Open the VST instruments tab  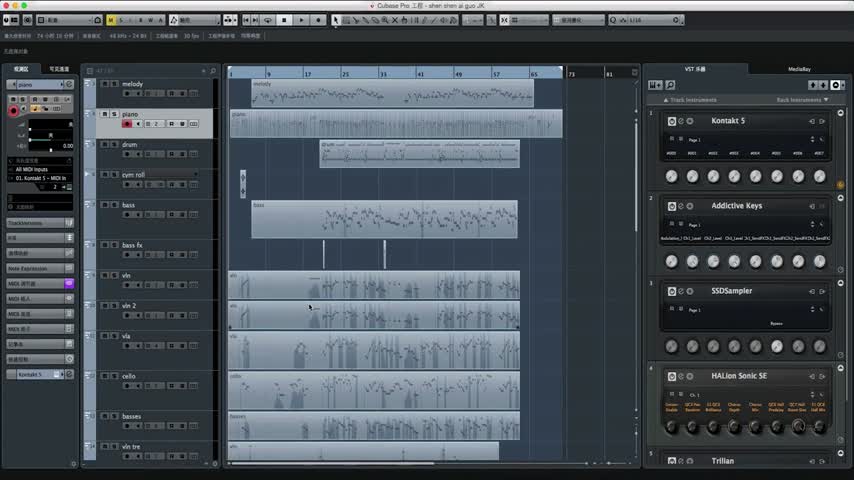(695, 69)
